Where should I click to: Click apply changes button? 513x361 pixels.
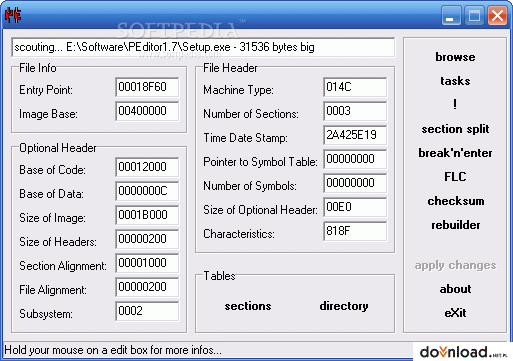coord(455,265)
